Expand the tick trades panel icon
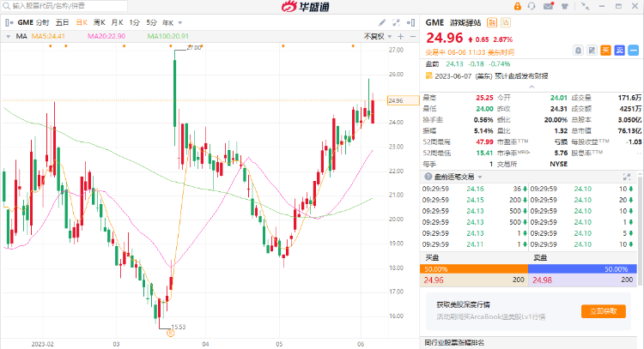This screenshot has height=349, width=644. (627, 177)
